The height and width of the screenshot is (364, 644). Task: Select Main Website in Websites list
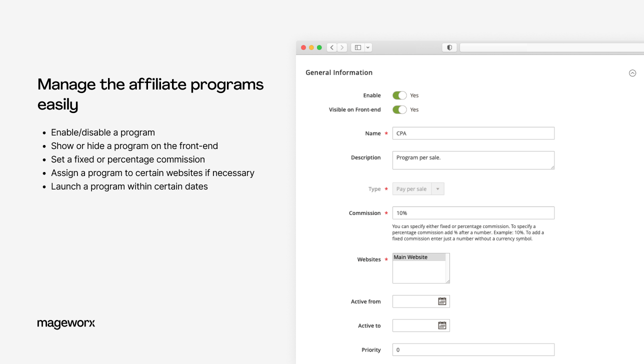[418, 257]
